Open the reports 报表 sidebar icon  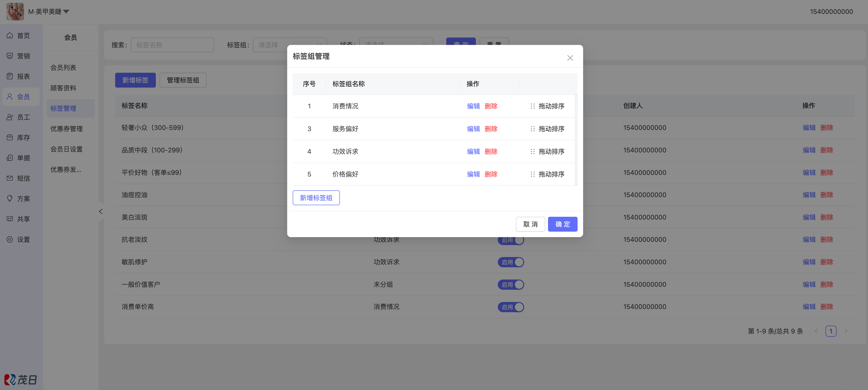tap(10, 76)
